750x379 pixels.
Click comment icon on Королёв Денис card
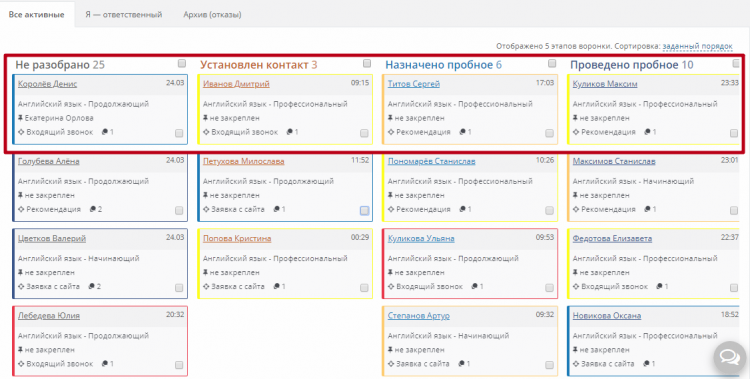pyautogui.click(x=105, y=132)
